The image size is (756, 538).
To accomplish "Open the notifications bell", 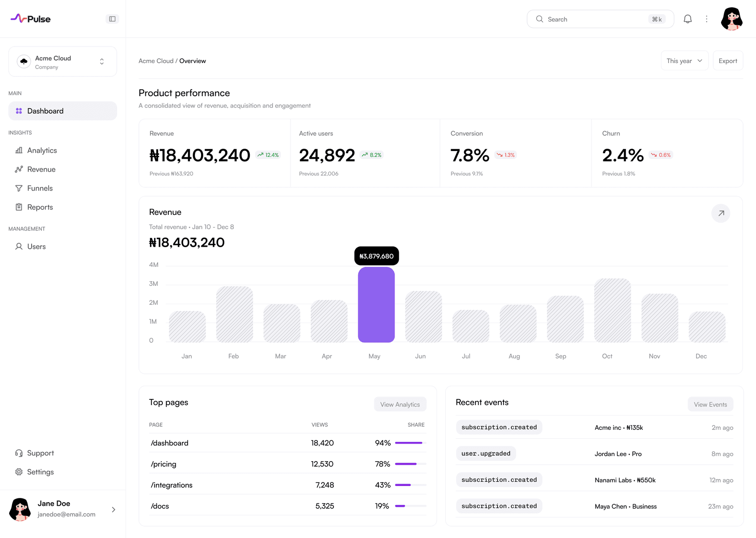I will [x=687, y=19].
